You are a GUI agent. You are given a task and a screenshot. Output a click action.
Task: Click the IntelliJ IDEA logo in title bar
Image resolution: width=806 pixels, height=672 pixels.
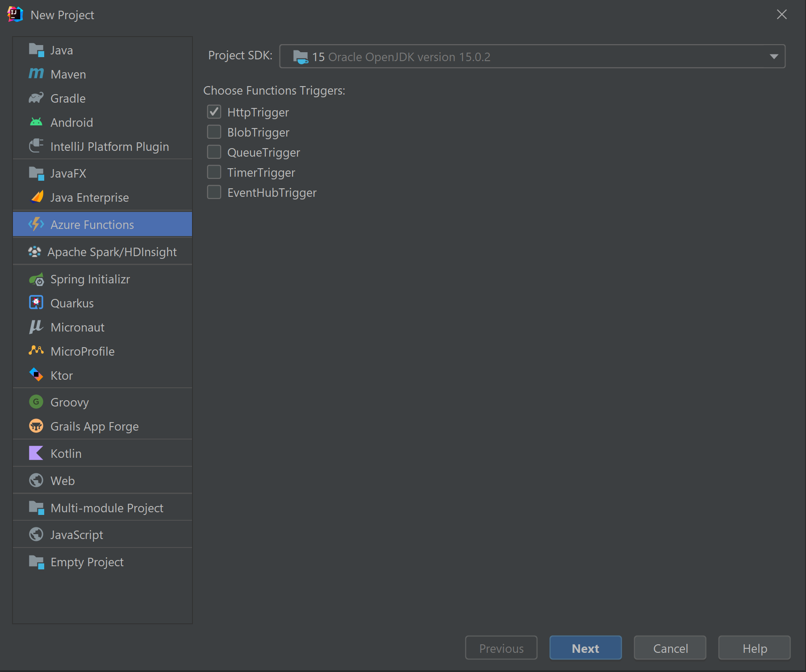tap(15, 14)
